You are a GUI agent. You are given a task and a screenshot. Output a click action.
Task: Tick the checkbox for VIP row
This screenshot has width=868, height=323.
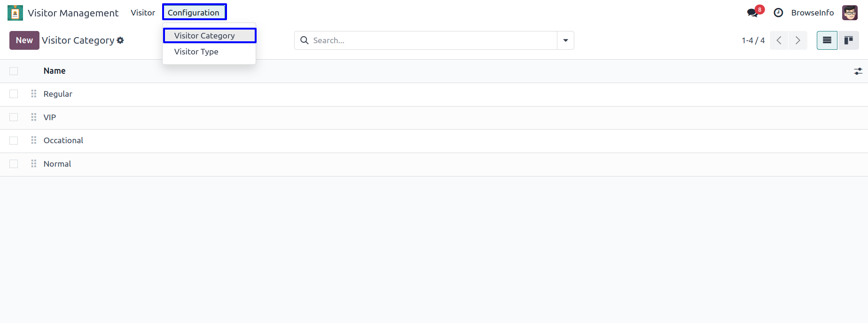[14, 117]
